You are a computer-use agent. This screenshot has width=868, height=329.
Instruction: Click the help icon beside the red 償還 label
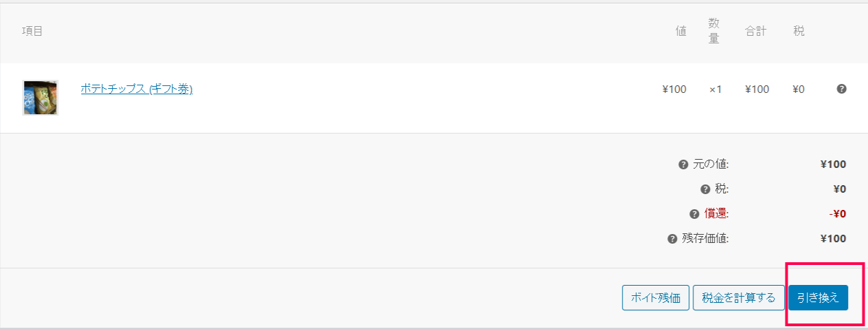tap(694, 214)
